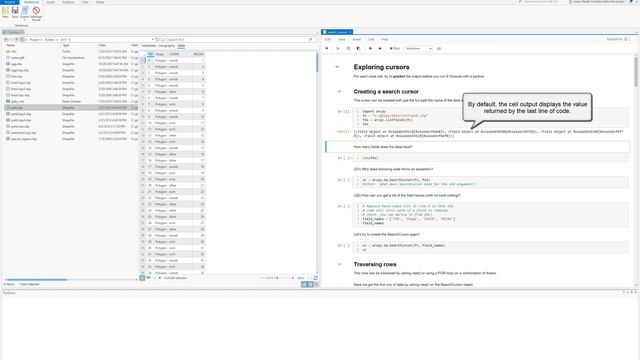
Task: Click the notebook vertical scrollbar
Action: (x=636, y=71)
